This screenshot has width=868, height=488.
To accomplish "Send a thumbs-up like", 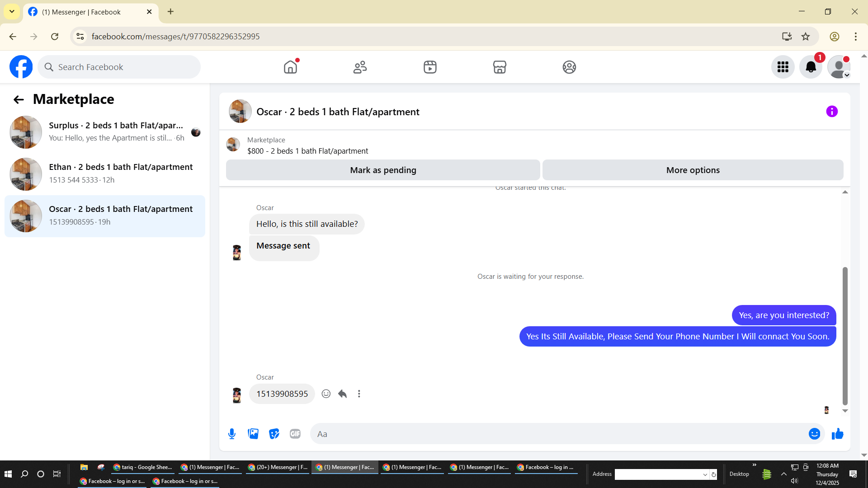I will click(838, 434).
